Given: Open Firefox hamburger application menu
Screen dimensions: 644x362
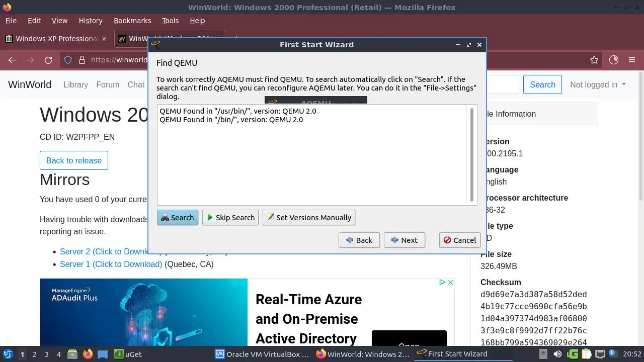Looking at the screenshot, I should click(x=632, y=60).
